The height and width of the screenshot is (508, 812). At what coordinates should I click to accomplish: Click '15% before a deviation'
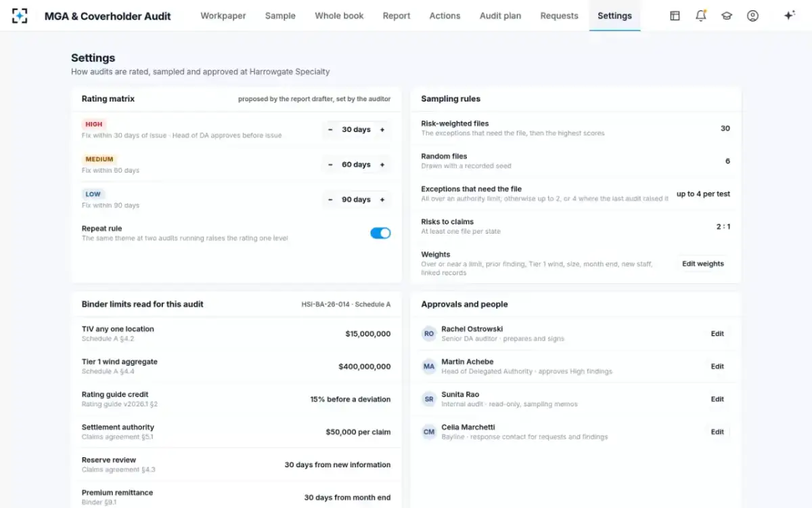tap(351, 399)
